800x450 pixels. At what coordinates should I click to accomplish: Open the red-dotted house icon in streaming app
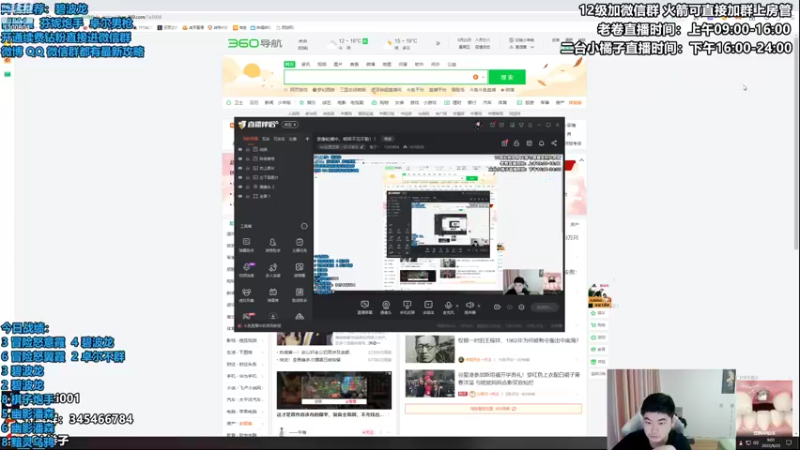504,143
